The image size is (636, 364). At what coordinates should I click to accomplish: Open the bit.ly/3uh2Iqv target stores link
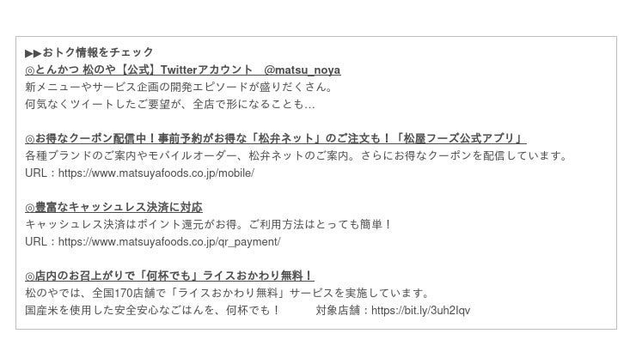coord(420,310)
